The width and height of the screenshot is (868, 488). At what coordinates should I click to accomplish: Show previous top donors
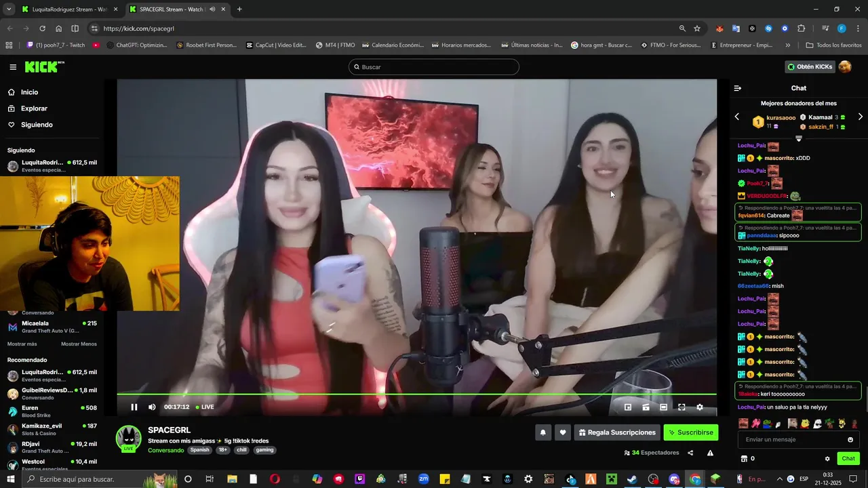click(737, 117)
